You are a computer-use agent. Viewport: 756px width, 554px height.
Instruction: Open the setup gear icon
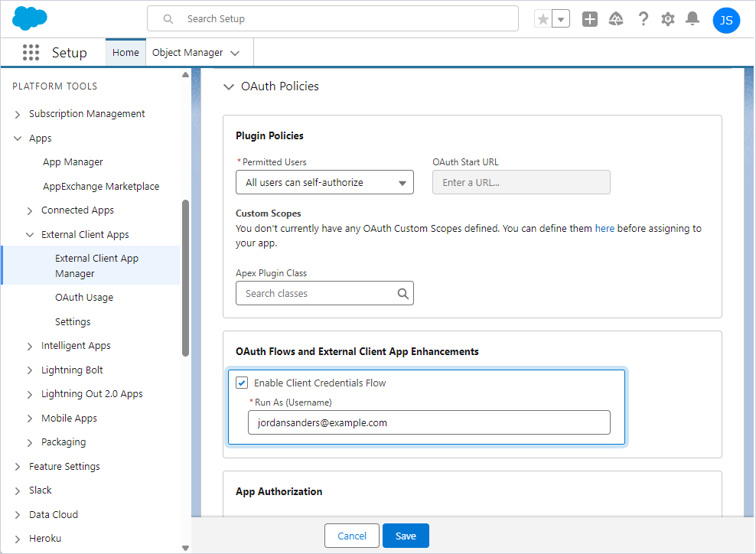click(668, 19)
